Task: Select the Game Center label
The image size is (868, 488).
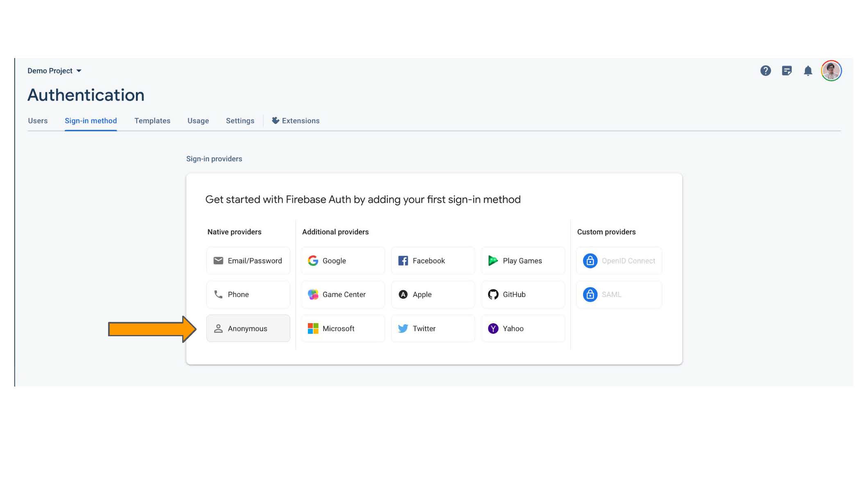Action: point(344,295)
